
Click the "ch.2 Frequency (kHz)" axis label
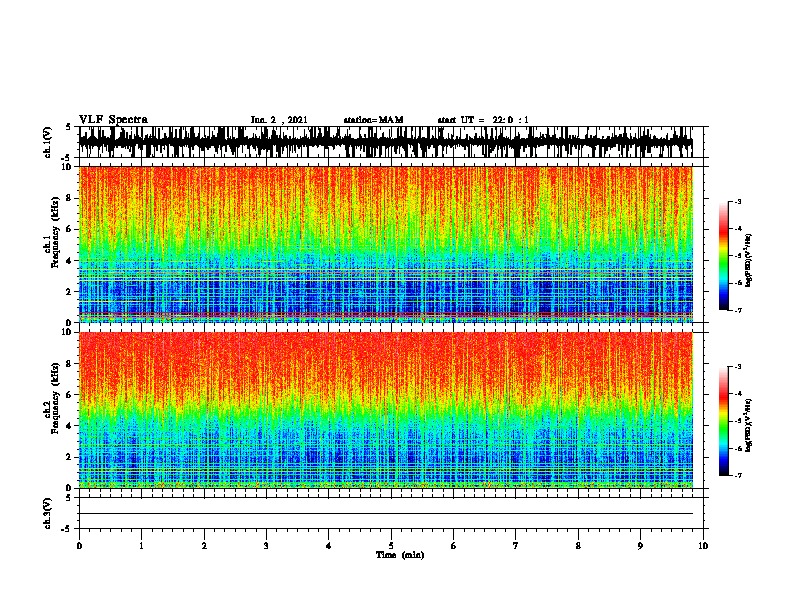click(51, 398)
